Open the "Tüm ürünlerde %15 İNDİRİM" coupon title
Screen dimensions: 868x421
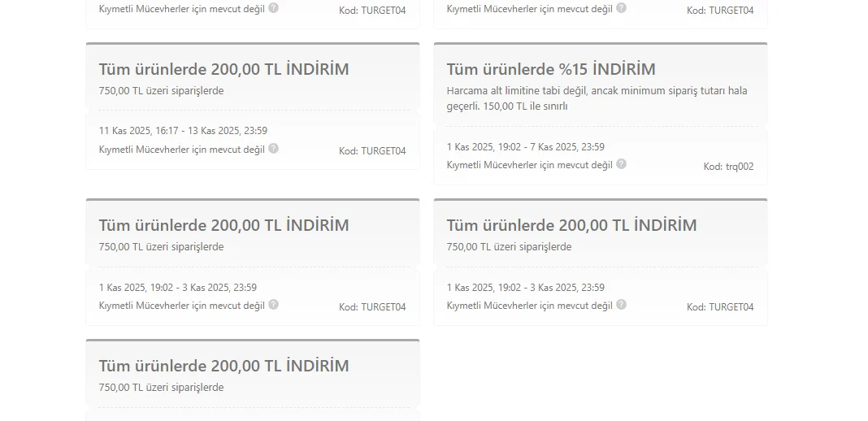[551, 69]
